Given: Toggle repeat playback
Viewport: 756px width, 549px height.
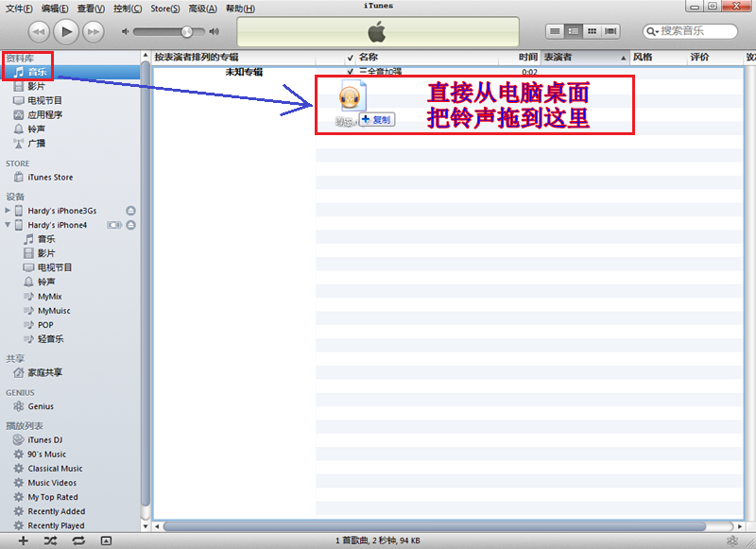Looking at the screenshot, I should [78, 540].
